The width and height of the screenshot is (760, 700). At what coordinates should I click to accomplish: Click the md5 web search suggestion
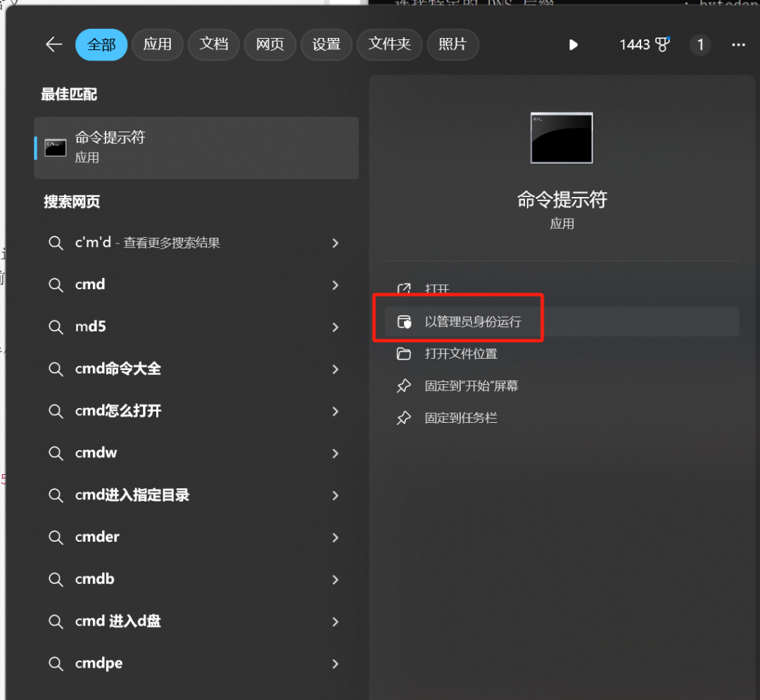point(91,326)
